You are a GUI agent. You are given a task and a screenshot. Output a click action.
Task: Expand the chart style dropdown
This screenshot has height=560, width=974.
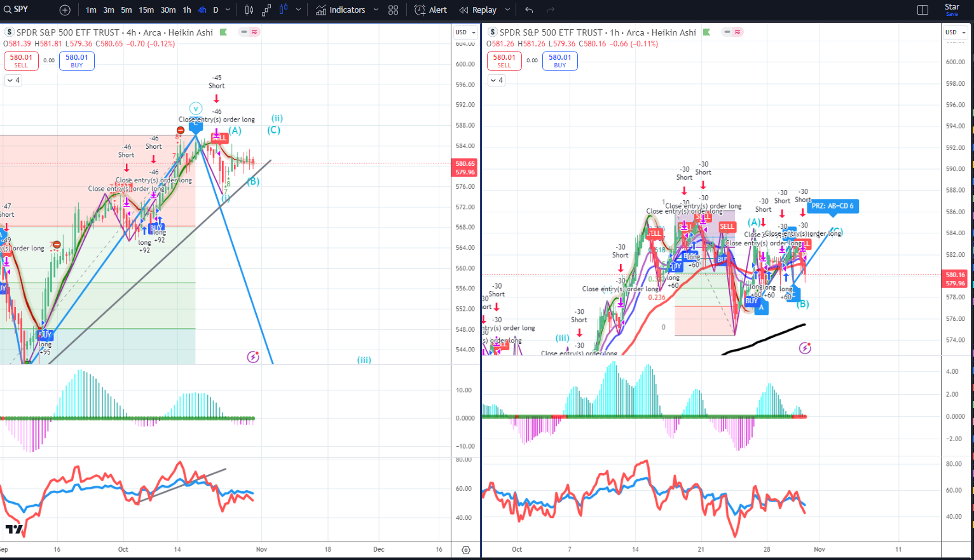click(x=298, y=10)
